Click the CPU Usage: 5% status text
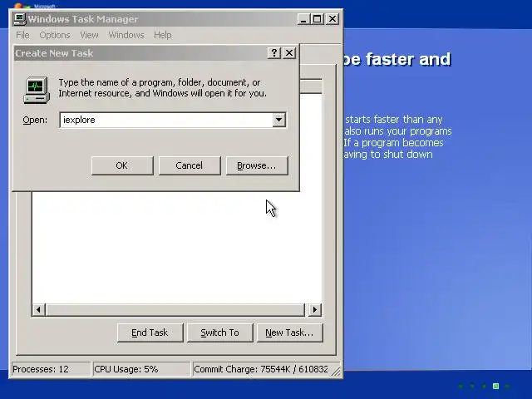This screenshot has width=532, height=399. pos(126,369)
